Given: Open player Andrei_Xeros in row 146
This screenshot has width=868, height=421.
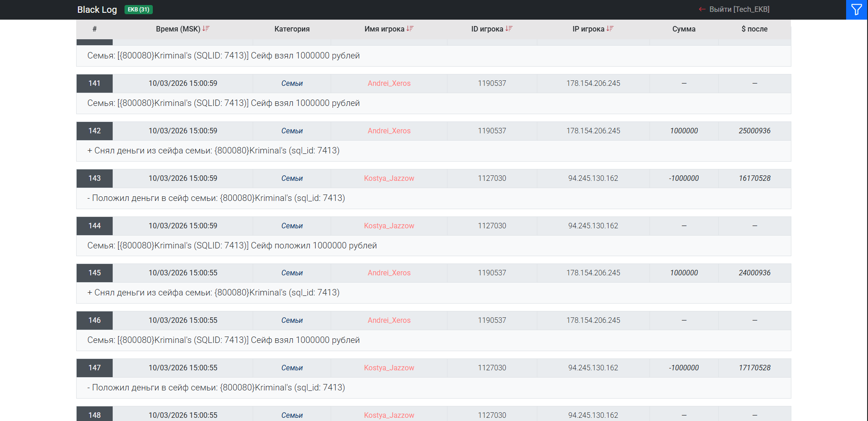Looking at the screenshot, I should tap(389, 321).
